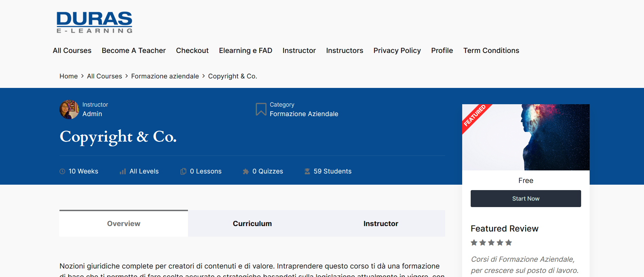Click the clock icon beside 10 Weeks
644x277 pixels.
coord(62,171)
